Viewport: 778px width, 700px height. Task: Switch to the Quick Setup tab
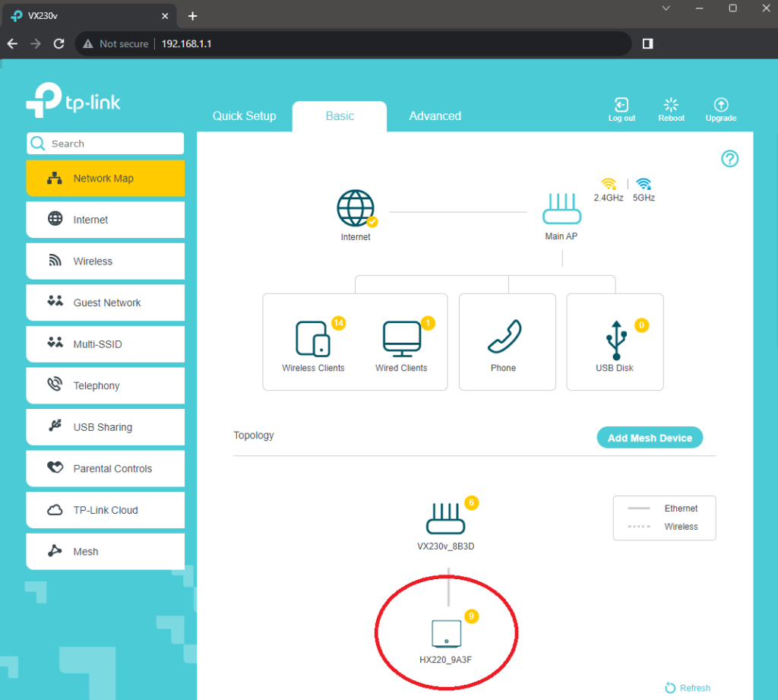coord(244,116)
